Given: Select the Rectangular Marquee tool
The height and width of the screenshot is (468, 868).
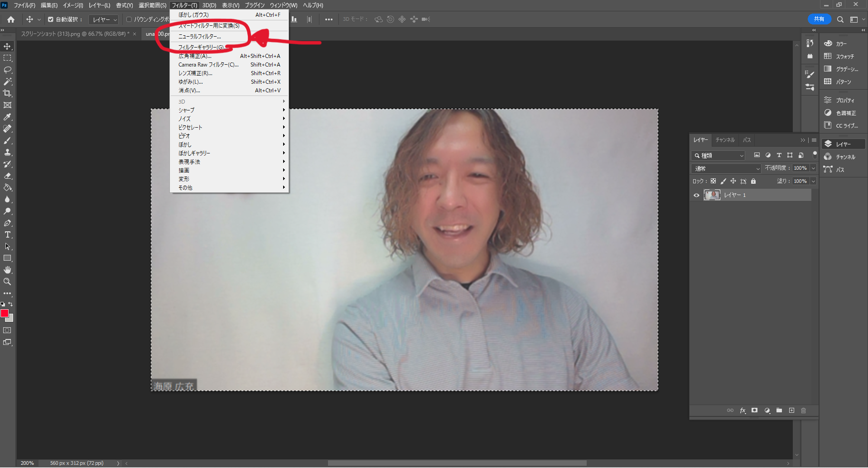Looking at the screenshot, I should (7, 58).
